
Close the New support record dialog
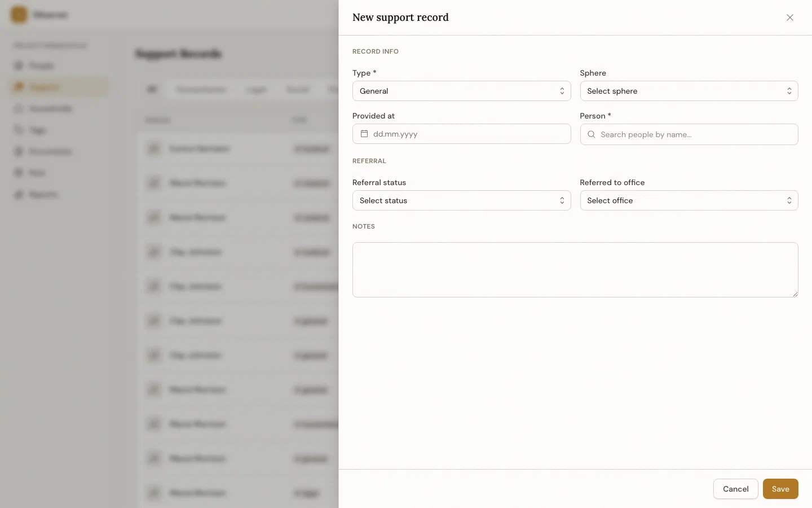pos(790,17)
